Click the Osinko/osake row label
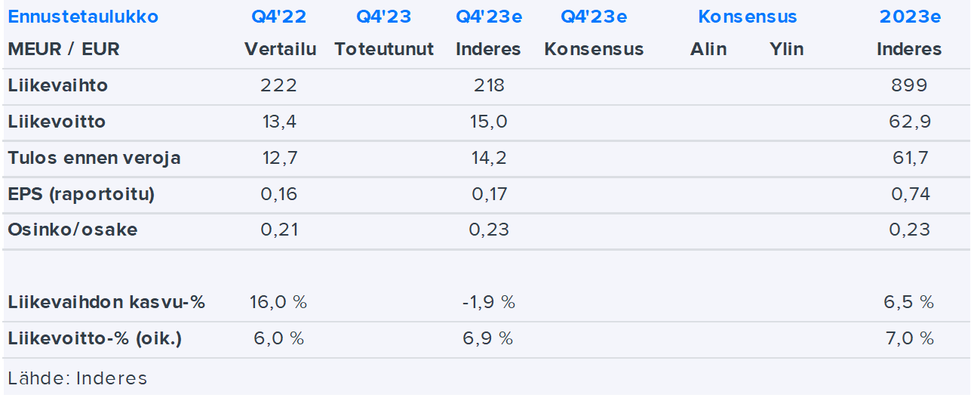The width and height of the screenshot is (980, 404). click(x=73, y=230)
